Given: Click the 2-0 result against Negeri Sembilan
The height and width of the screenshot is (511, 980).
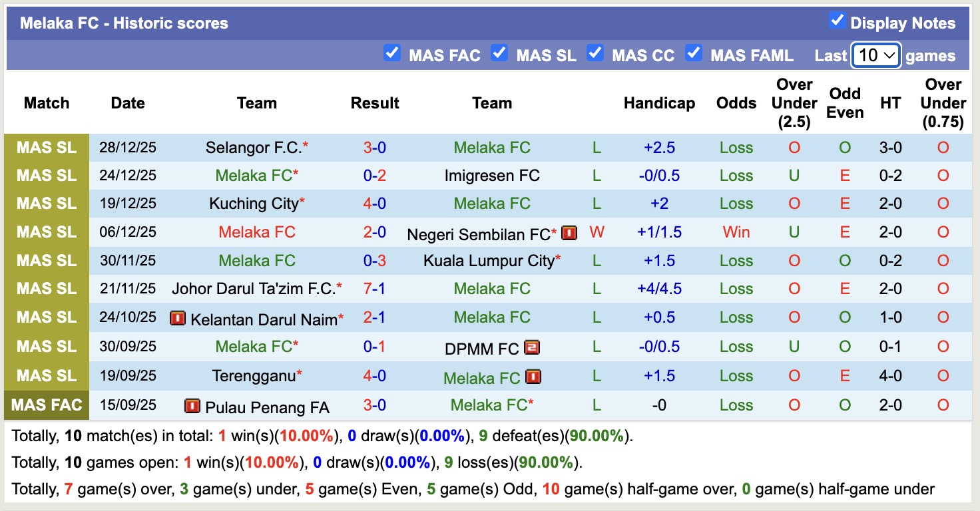Looking at the screenshot, I should coord(374,232).
